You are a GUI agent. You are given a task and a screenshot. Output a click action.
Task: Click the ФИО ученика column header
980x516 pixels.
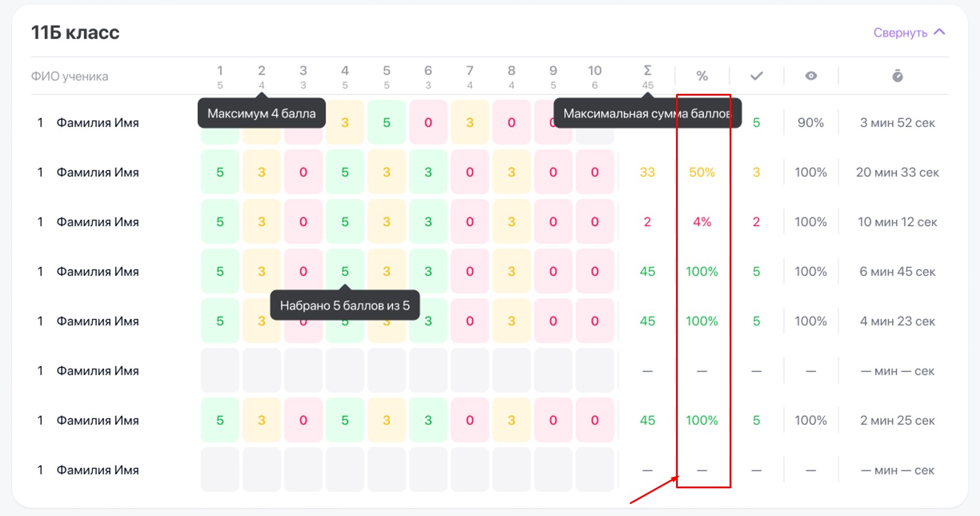pos(70,76)
